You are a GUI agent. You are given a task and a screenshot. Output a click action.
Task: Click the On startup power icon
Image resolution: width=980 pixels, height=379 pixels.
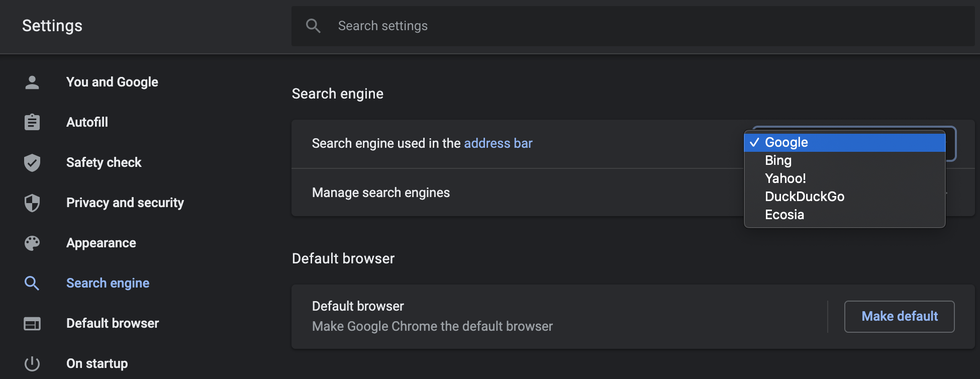point(32,363)
